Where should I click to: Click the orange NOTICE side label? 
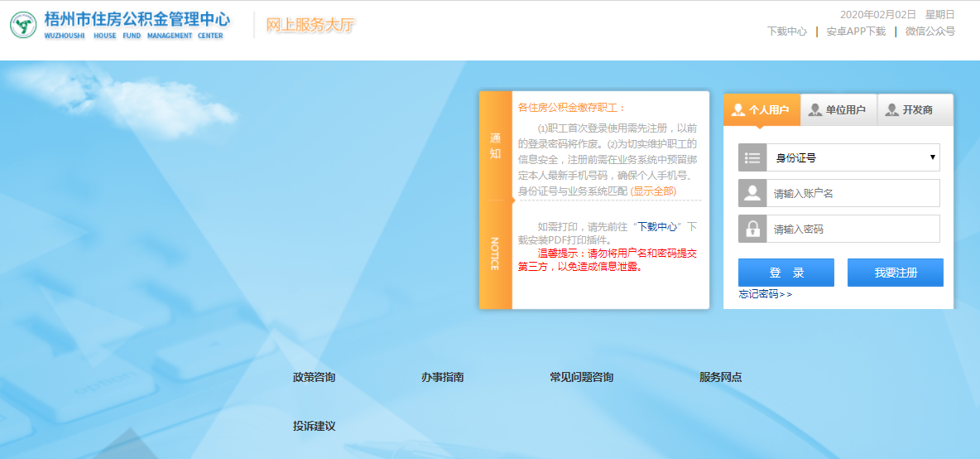pos(495,254)
